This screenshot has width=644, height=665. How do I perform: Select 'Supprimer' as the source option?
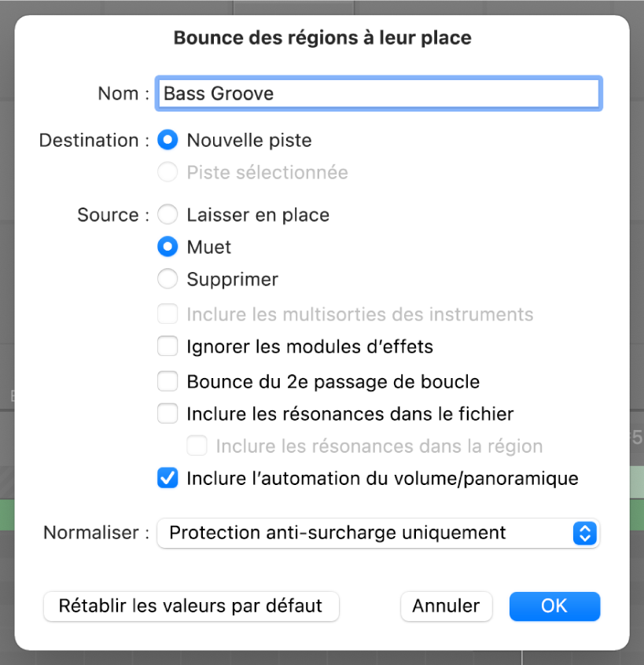(167, 279)
